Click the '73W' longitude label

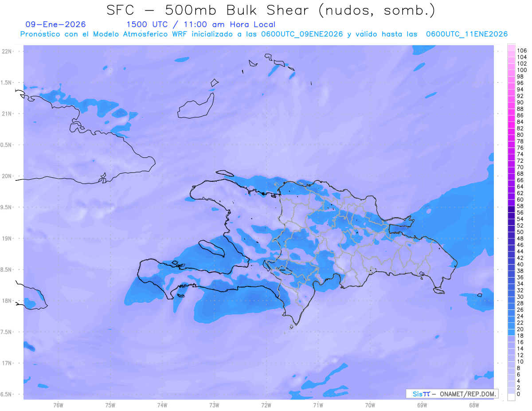[x=214, y=405]
